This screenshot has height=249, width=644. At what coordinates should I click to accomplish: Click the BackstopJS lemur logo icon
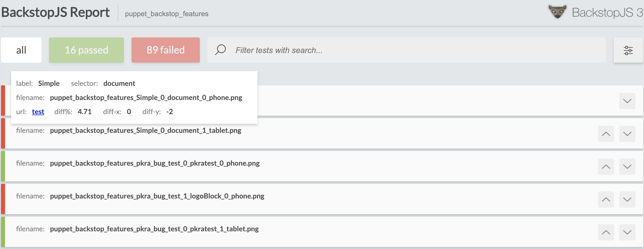(557, 12)
